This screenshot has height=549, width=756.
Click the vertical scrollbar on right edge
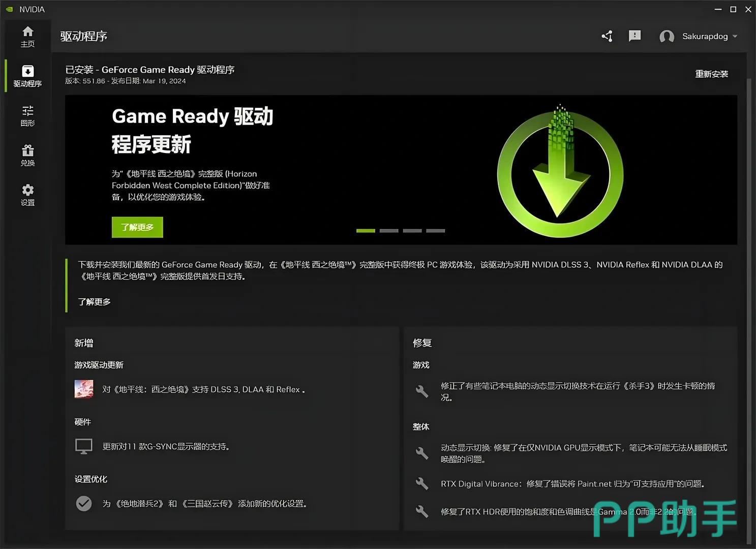[748, 305]
